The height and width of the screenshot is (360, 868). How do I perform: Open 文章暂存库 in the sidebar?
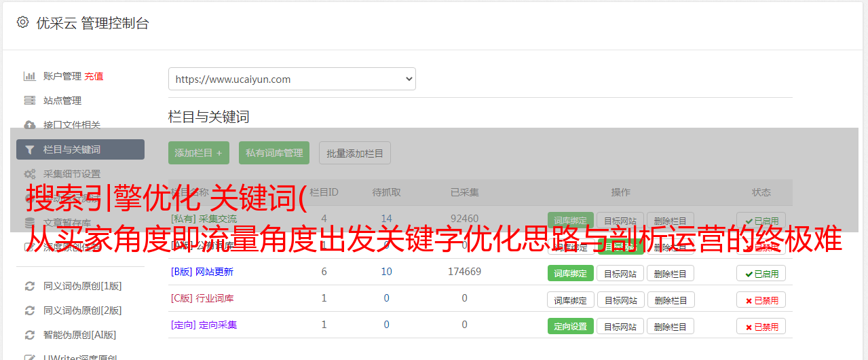(67, 223)
